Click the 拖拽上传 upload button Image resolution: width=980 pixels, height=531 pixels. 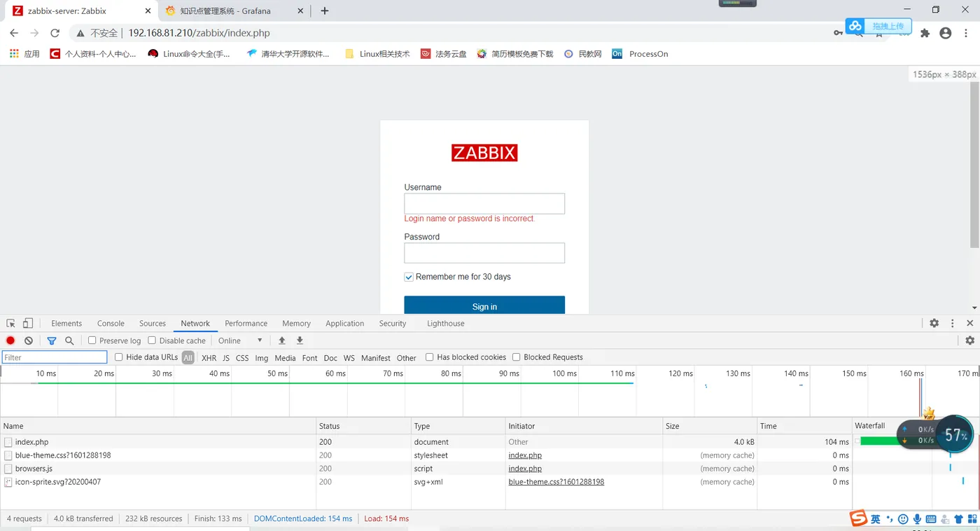[878, 26]
